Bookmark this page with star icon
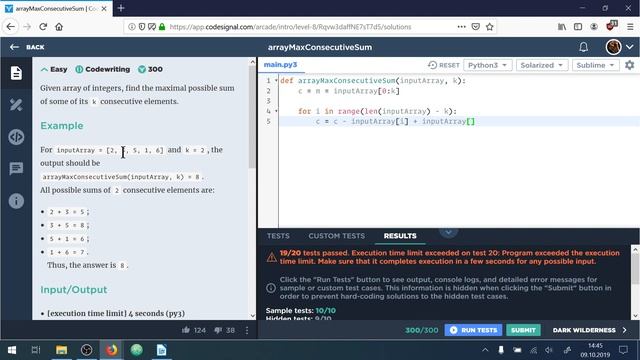The width and height of the screenshot is (640, 360). [490, 27]
